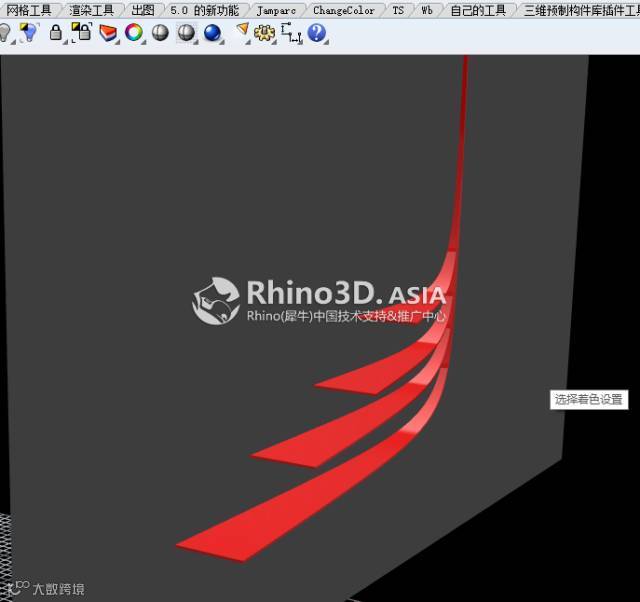Screen dimensions: 640x602
Task: Click the Hide objects light bulb icon
Action: pyautogui.click(x=4, y=33)
